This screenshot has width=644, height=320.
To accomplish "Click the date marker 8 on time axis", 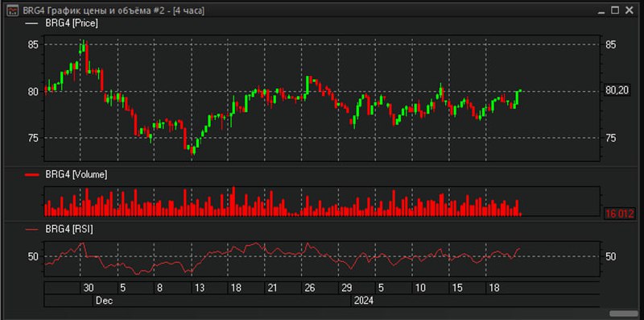I will tap(159, 288).
